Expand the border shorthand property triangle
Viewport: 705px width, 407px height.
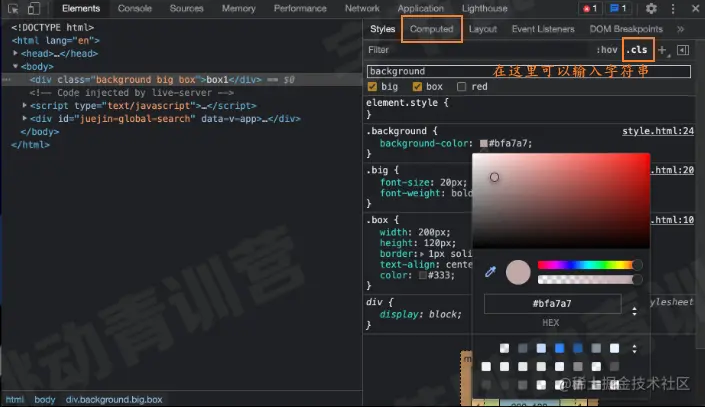point(422,254)
